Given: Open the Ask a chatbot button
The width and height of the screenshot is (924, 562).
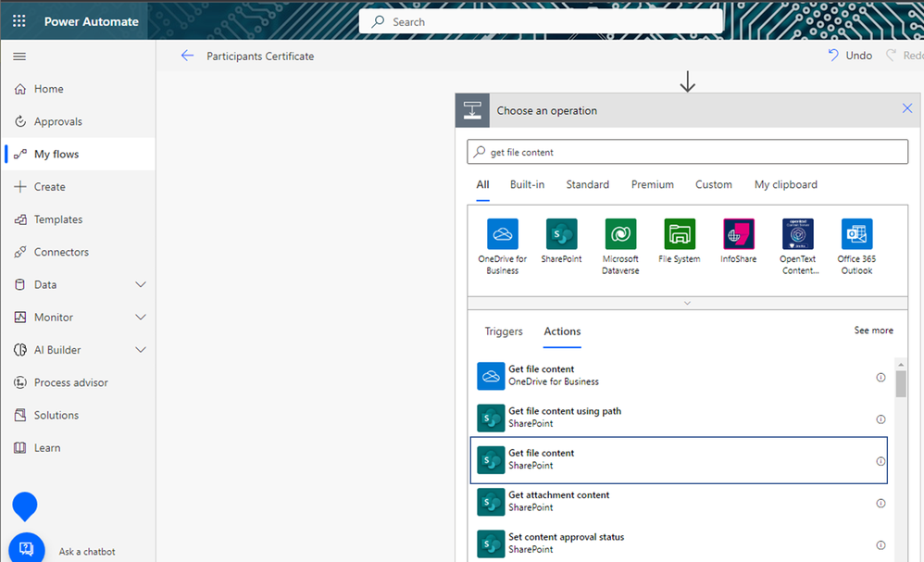Looking at the screenshot, I should 27,549.
